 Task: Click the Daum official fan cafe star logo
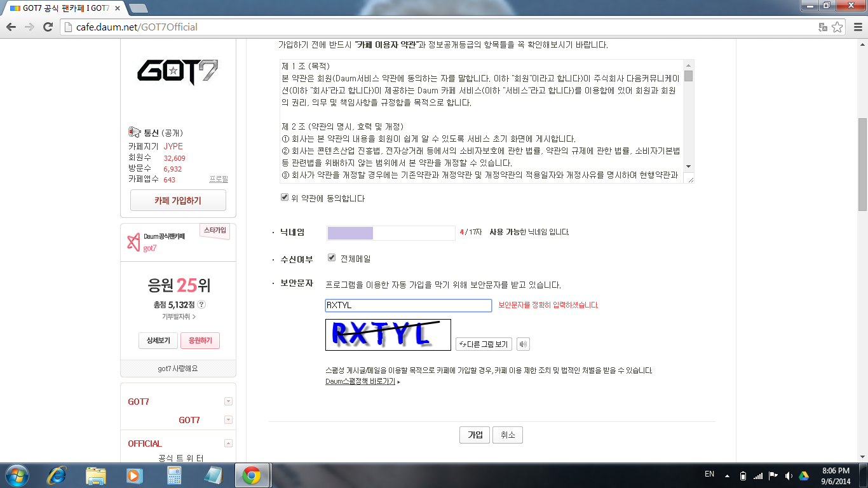coord(133,242)
